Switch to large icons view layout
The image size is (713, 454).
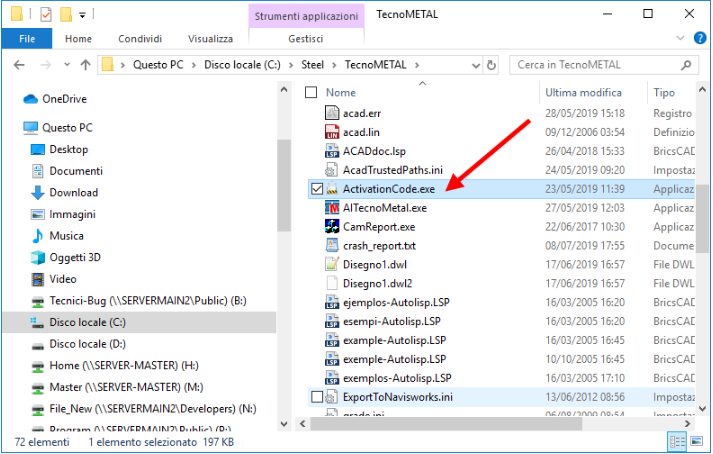click(696, 441)
